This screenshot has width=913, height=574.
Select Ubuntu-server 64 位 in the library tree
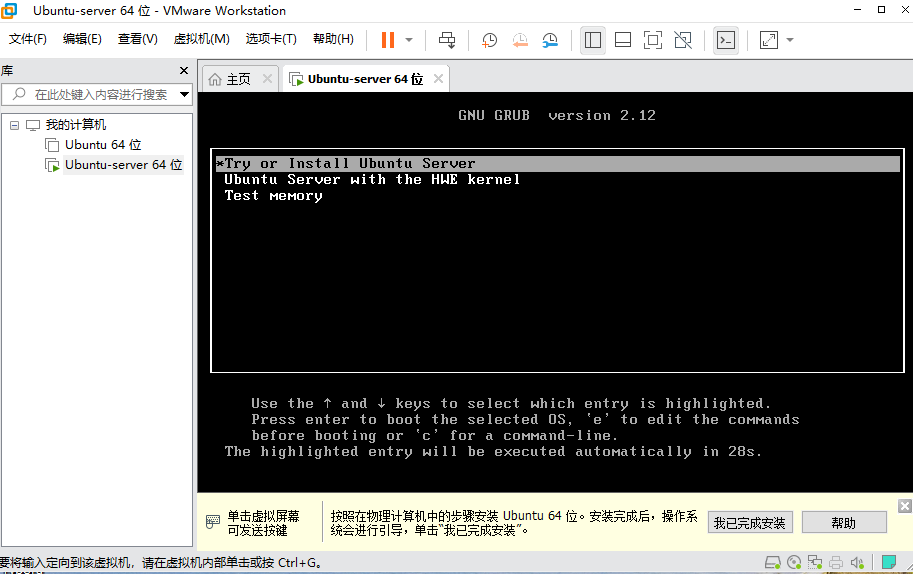pos(123,165)
